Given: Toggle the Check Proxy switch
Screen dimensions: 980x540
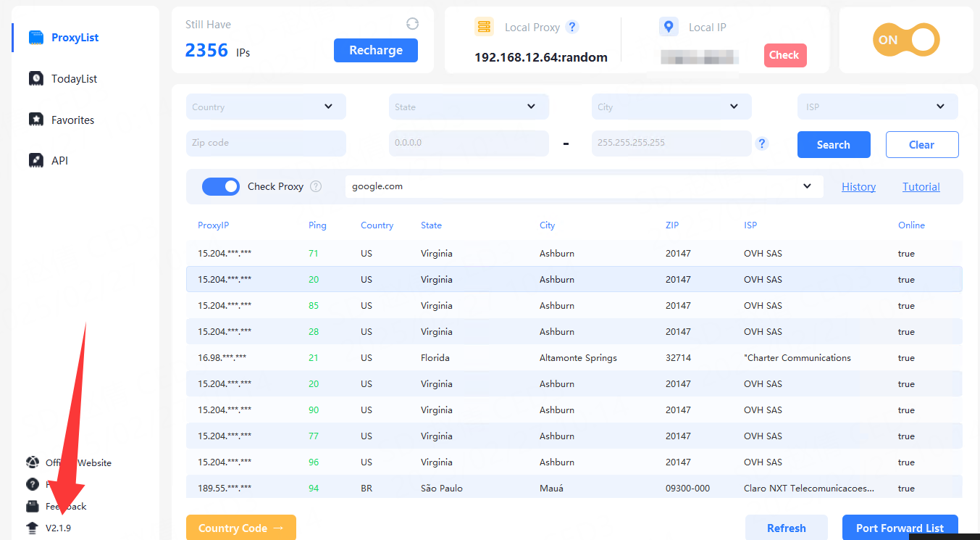Looking at the screenshot, I should [x=220, y=186].
